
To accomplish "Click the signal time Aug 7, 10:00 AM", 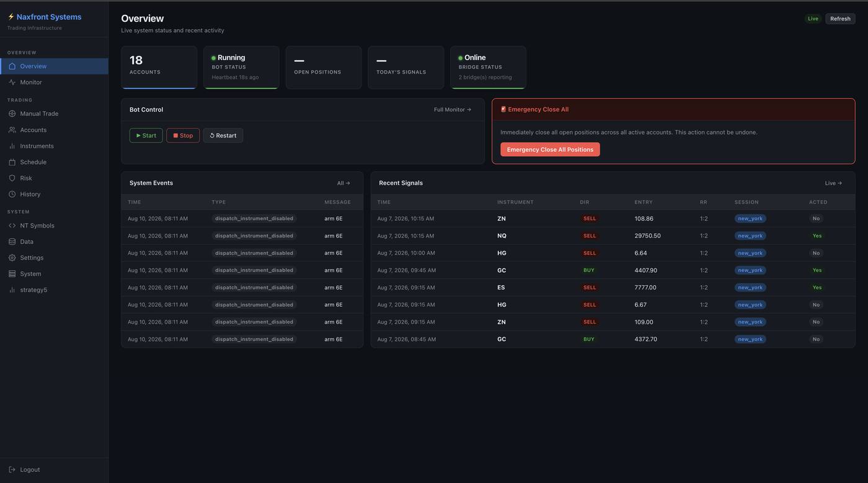I will [406, 253].
